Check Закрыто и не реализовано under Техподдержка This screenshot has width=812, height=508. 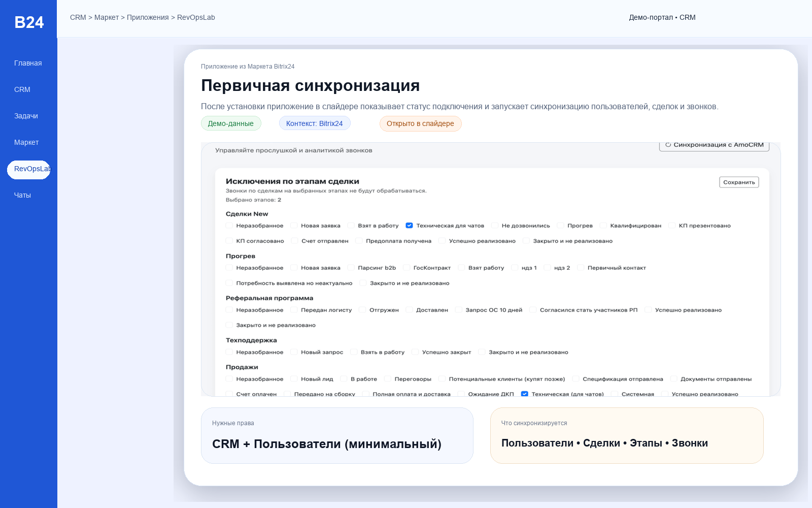coord(482,352)
